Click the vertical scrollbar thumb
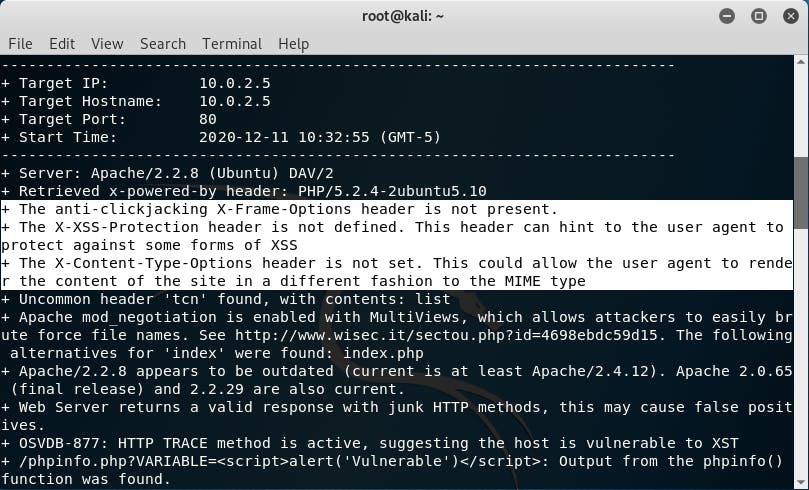The width and height of the screenshot is (809, 490). point(801,210)
